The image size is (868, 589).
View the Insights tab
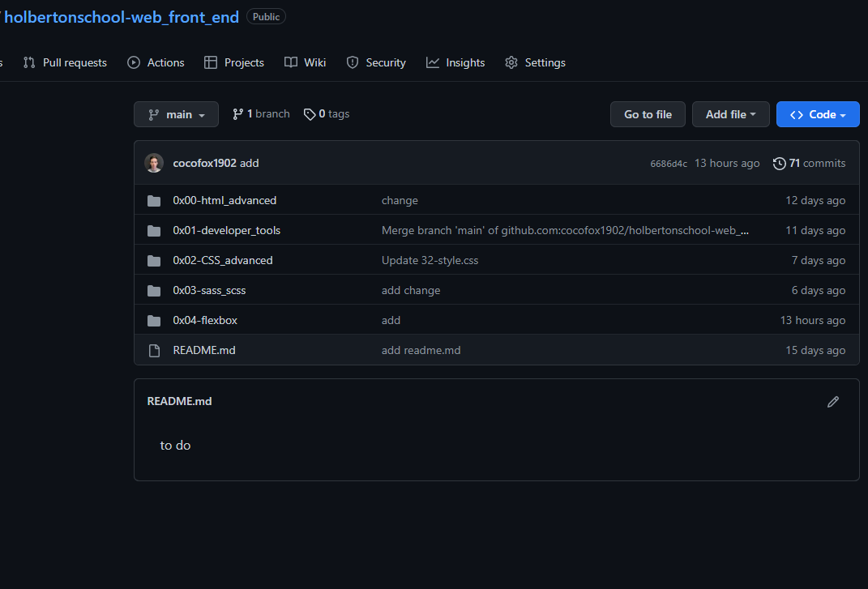455,62
